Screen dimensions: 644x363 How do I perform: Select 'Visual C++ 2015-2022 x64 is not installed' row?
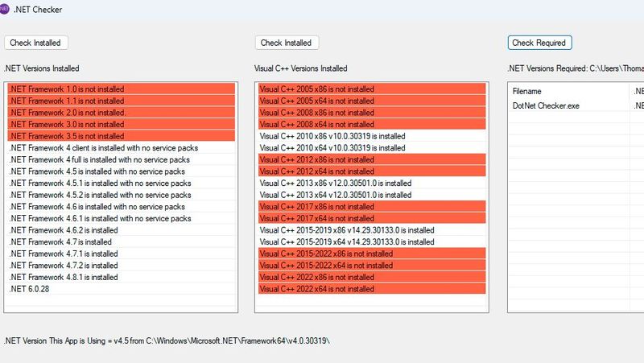click(372, 266)
